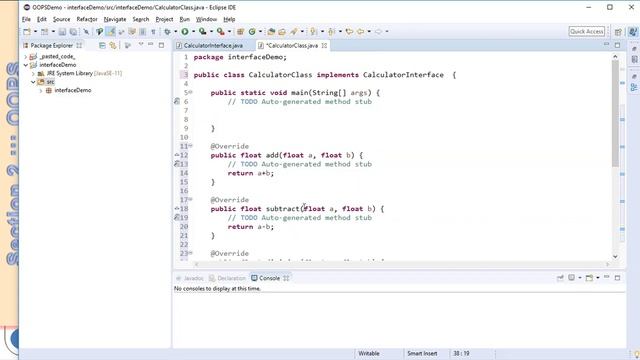The width and height of the screenshot is (640, 360).
Task: Open the Open Console dropdown arrow
Action: point(598,278)
